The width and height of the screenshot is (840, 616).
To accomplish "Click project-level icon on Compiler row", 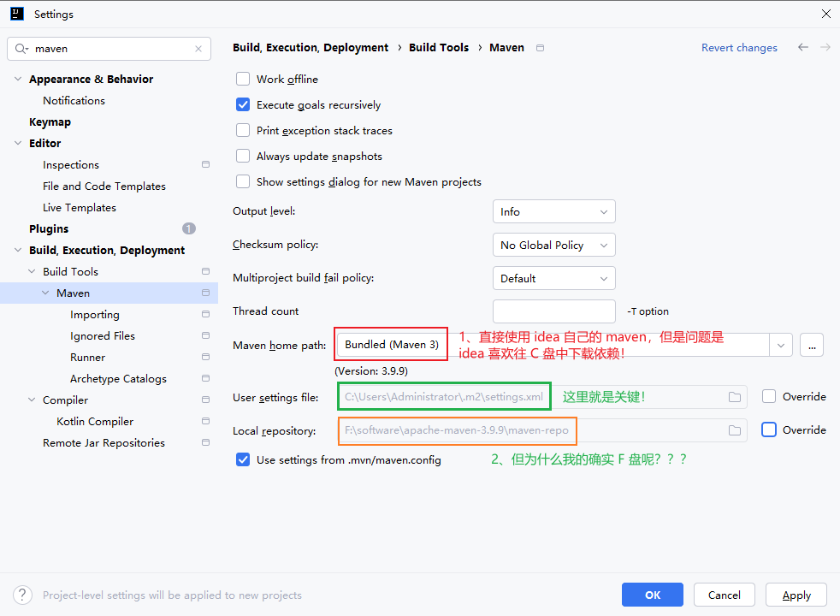I will pos(205,400).
